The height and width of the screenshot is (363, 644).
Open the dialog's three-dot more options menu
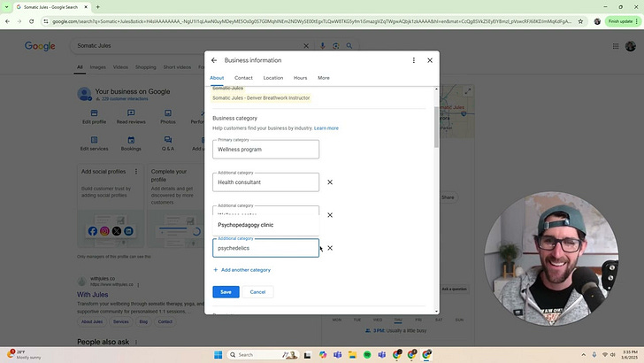[x=414, y=60]
